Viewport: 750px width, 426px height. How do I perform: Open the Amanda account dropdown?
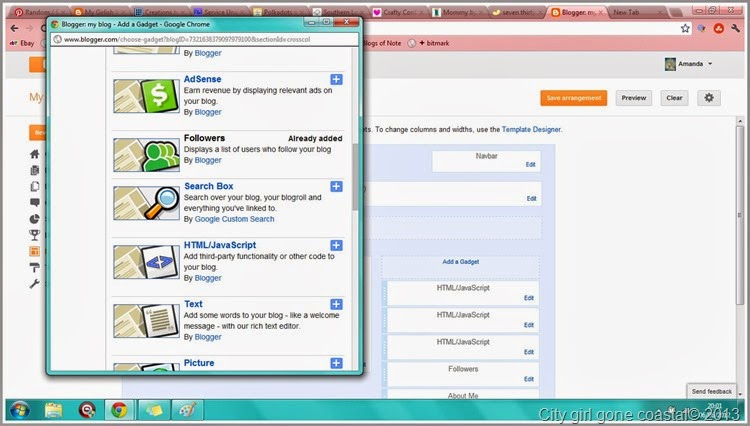point(689,64)
